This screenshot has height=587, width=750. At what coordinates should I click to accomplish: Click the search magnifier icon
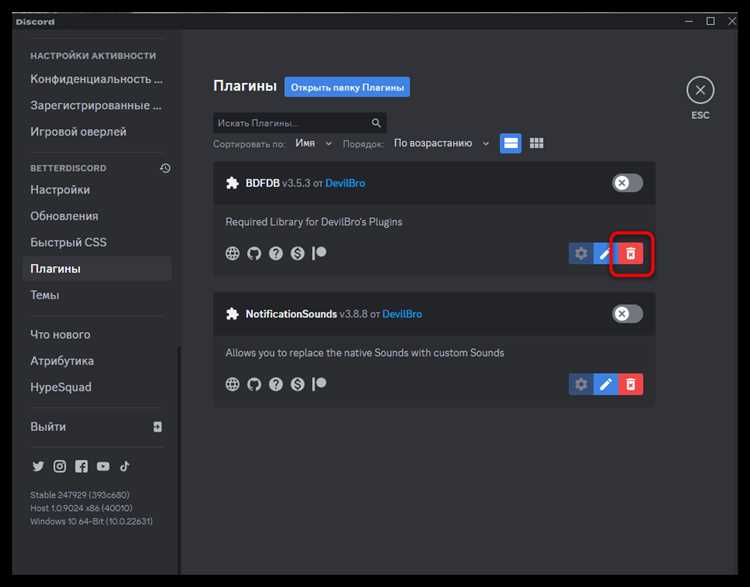376,123
